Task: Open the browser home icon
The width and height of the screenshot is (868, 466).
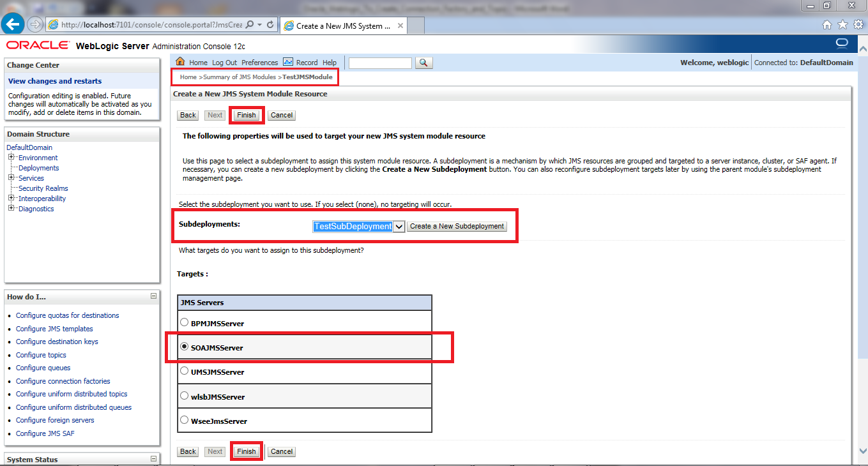Action: 827,25
